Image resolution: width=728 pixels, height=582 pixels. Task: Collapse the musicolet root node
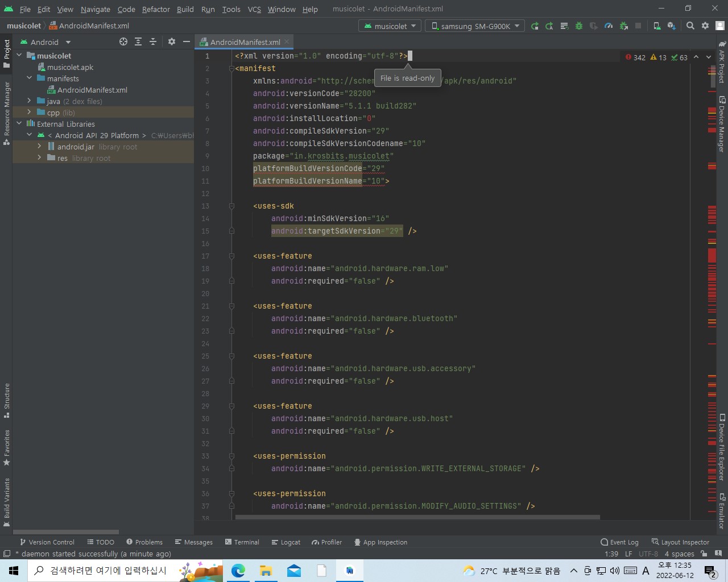click(19, 56)
